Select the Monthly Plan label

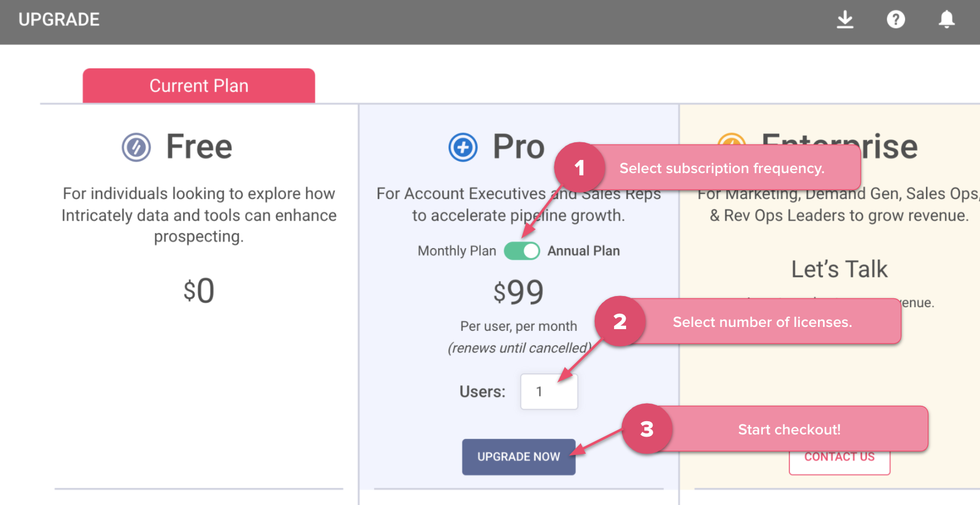click(x=456, y=251)
